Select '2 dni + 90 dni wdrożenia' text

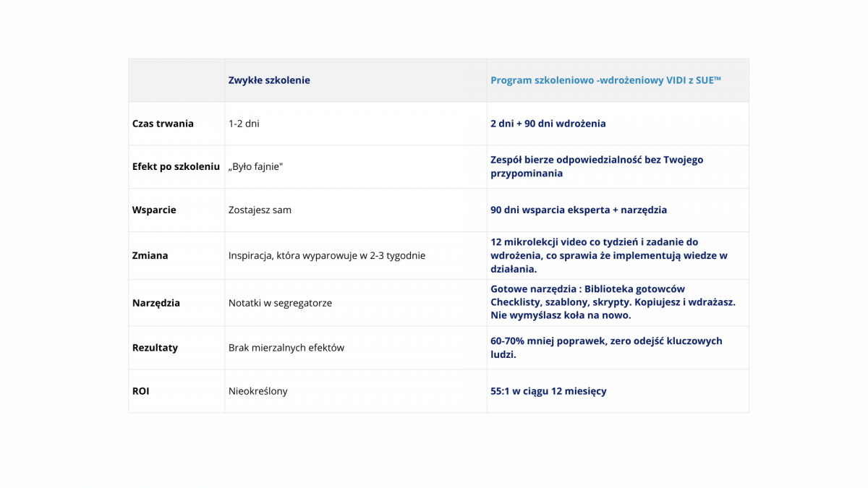[x=548, y=124]
